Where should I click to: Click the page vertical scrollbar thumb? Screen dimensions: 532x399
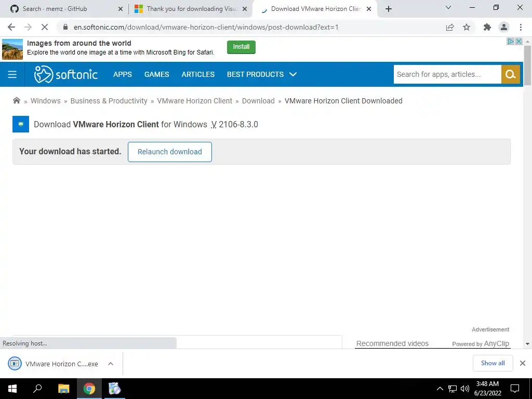coord(527,65)
